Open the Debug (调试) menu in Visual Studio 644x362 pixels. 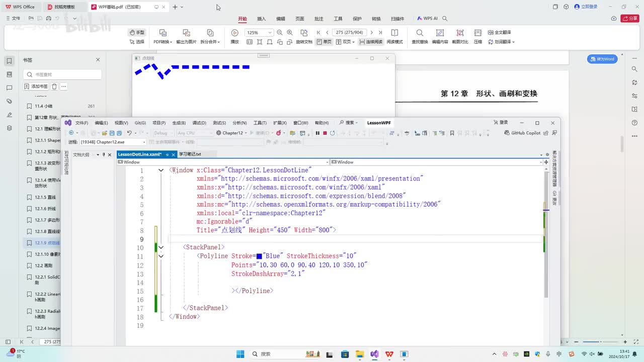click(199, 123)
